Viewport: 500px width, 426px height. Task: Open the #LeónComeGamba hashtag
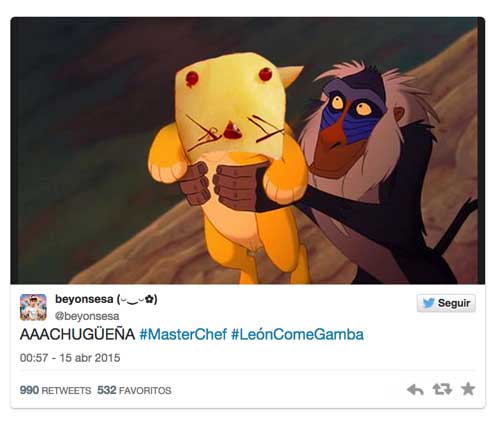(297, 334)
